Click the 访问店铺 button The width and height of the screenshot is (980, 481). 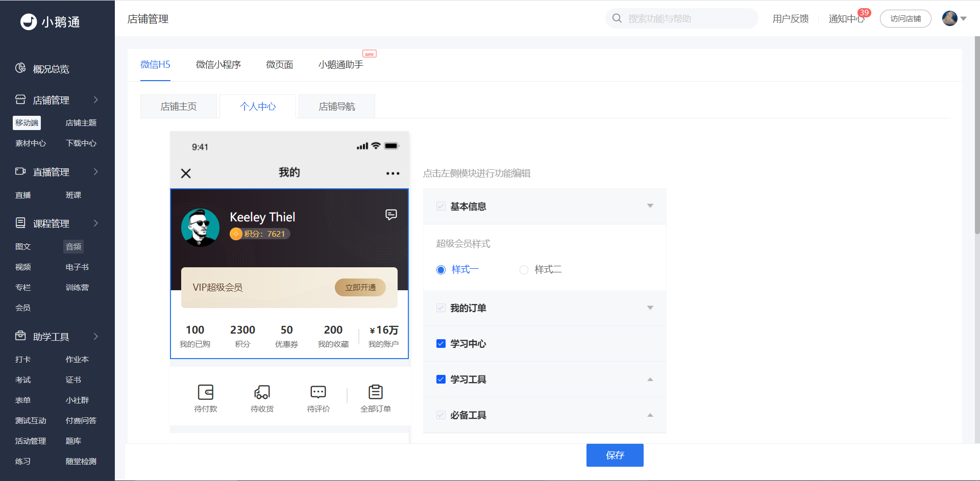point(905,19)
